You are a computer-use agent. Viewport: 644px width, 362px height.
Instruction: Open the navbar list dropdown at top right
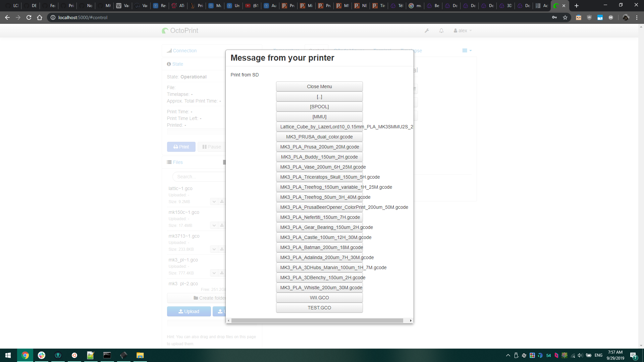pyautogui.click(x=466, y=51)
